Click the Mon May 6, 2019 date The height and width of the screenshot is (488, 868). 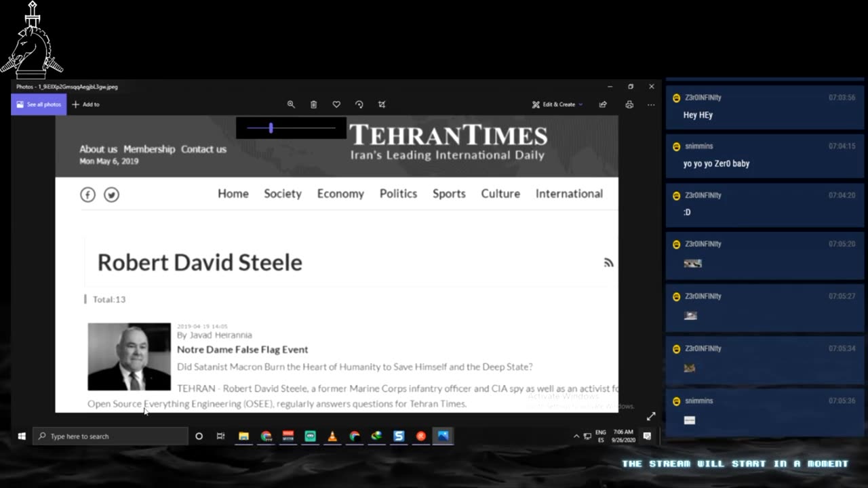[x=108, y=161]
